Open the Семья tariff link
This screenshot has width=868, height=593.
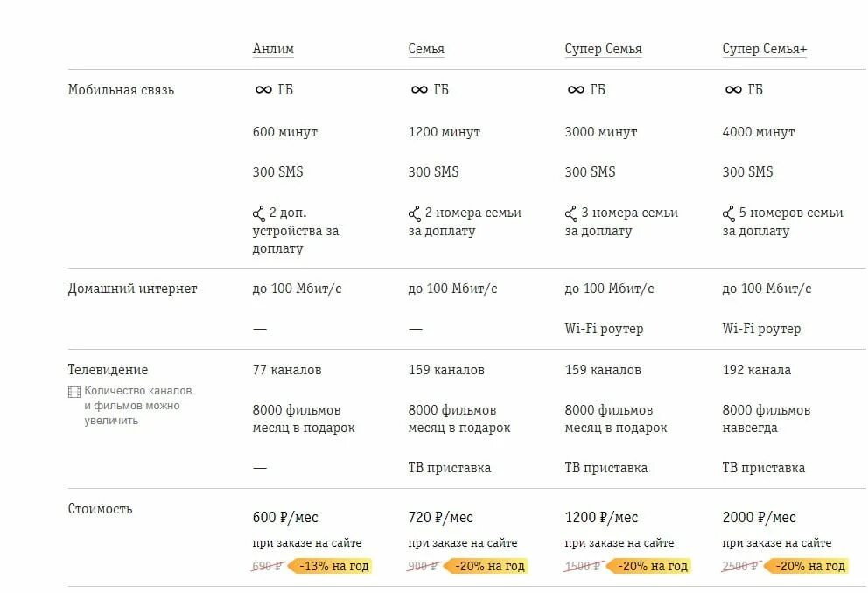pyautogui.click(x=426, y=49)
